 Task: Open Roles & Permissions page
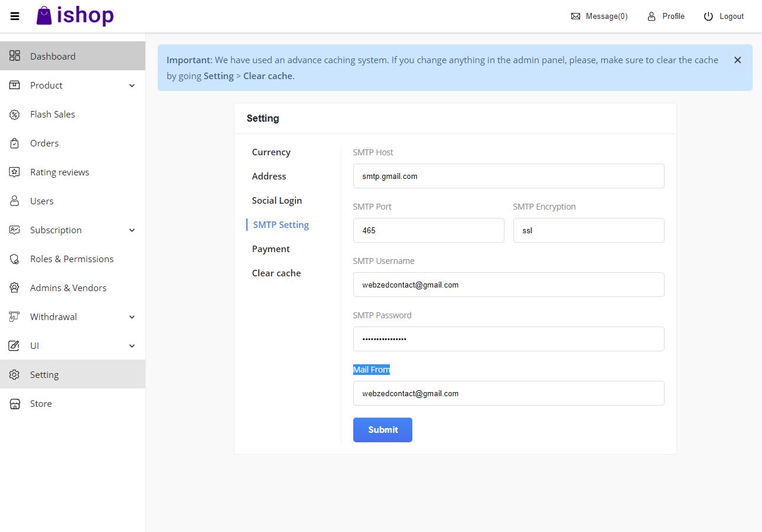point(71,259)
